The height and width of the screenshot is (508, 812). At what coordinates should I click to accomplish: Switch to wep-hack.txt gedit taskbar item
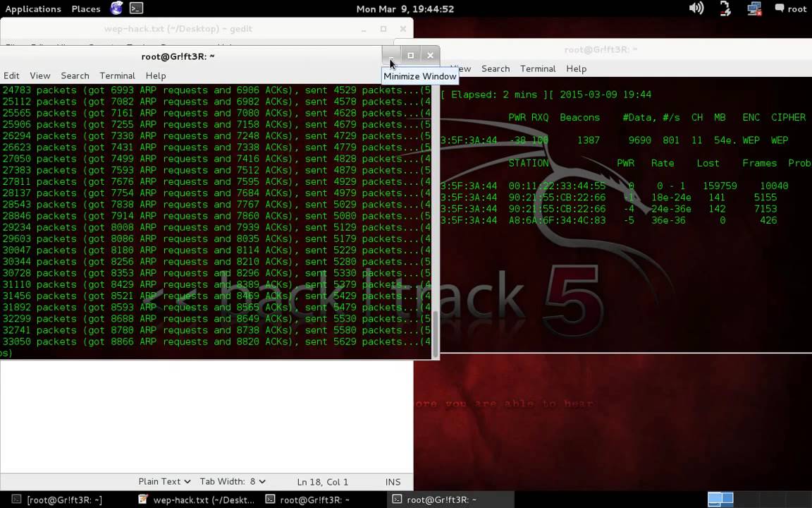coord(197,500)
